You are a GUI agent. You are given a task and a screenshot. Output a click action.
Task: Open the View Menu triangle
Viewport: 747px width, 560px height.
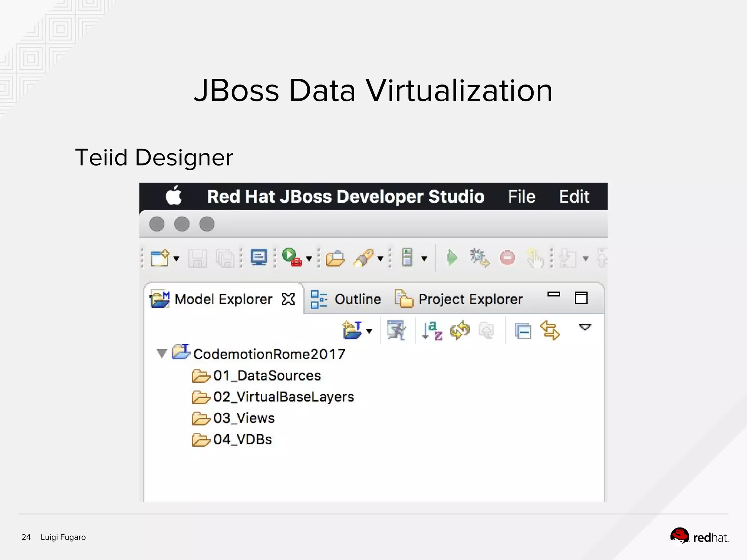coord(585,327)
